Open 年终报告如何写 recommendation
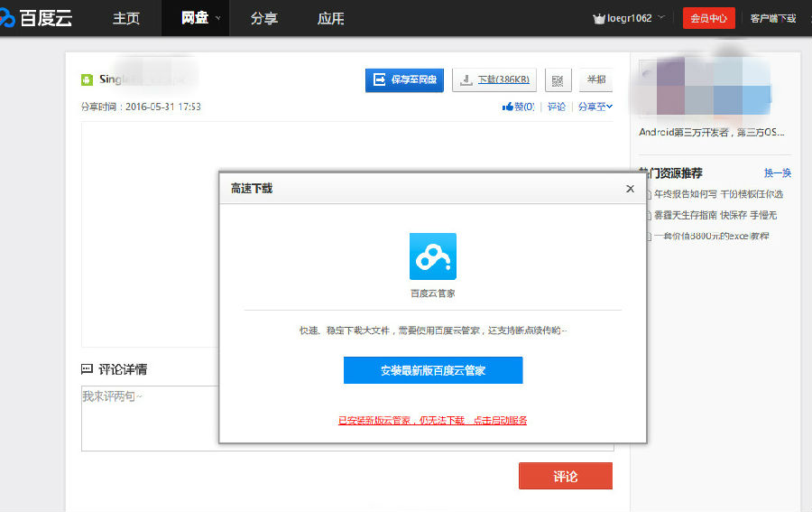This screenshot has height=512, width=812. point(718,194)
